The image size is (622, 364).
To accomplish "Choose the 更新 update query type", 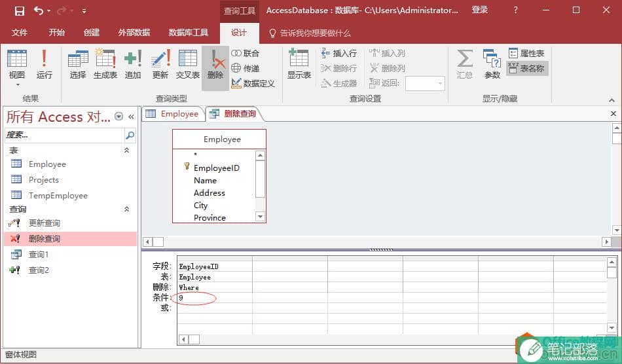I will coord(160,64).
